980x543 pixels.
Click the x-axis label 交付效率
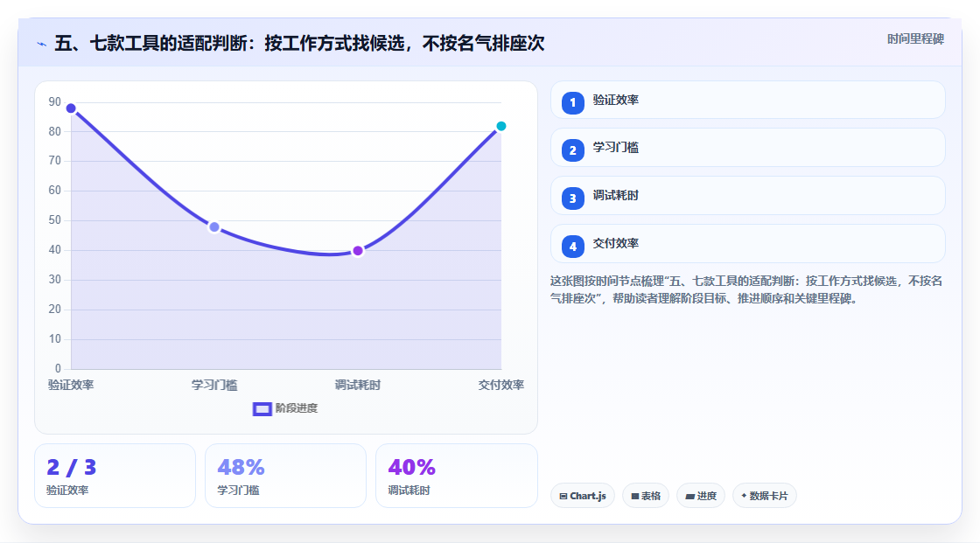pos(500,385)
